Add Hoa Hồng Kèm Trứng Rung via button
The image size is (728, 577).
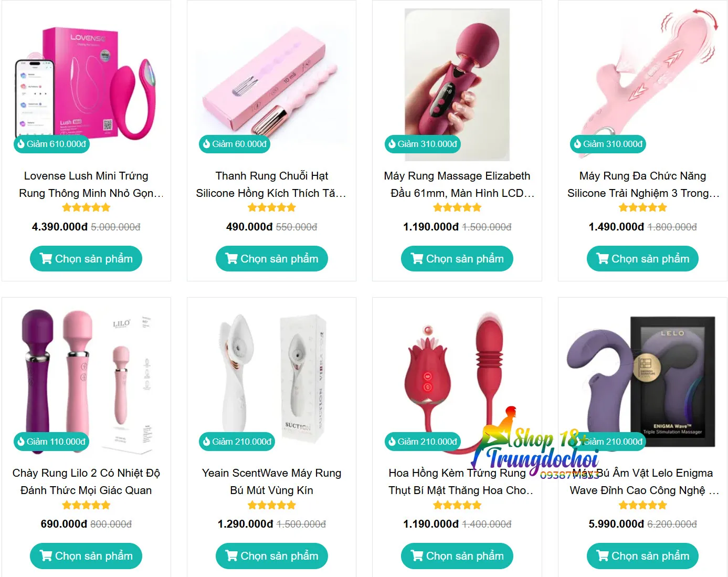457,556
